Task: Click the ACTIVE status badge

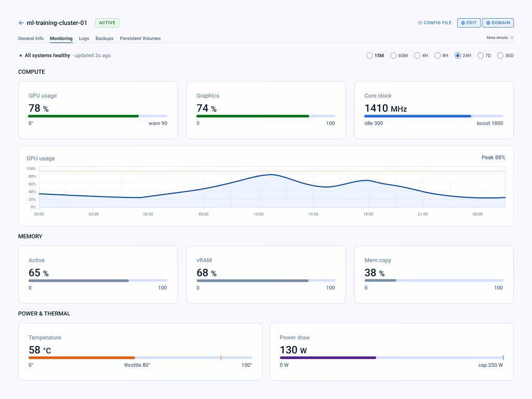Action: pos(107,23)
